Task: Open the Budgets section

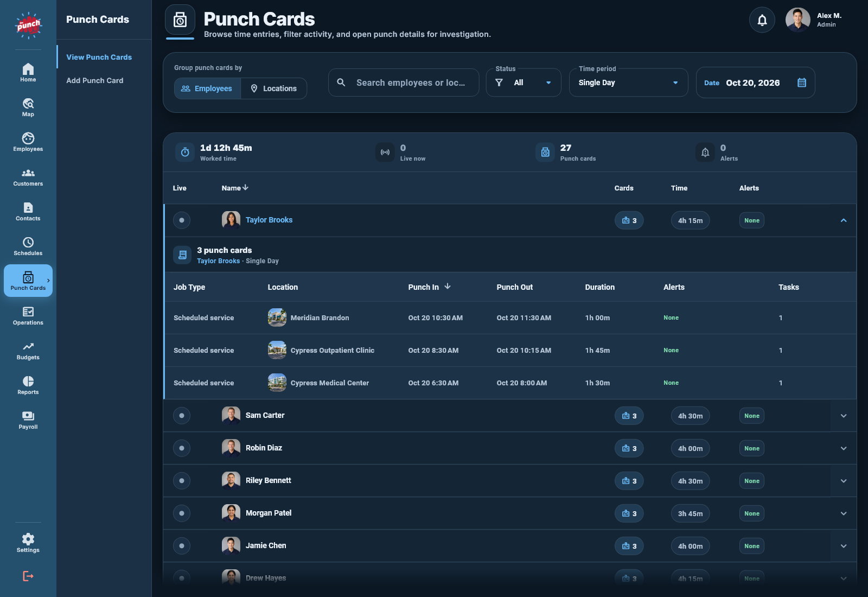Action: [28, 351]
